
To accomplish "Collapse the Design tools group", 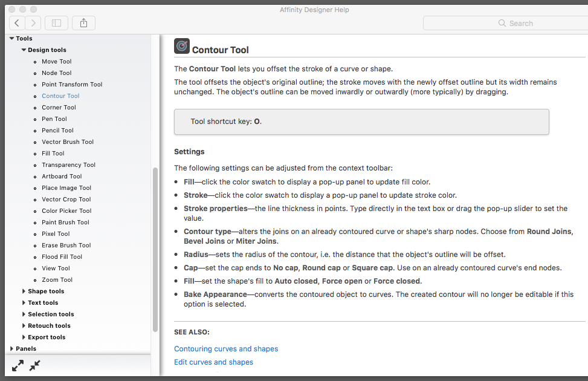I will (24, 50).
